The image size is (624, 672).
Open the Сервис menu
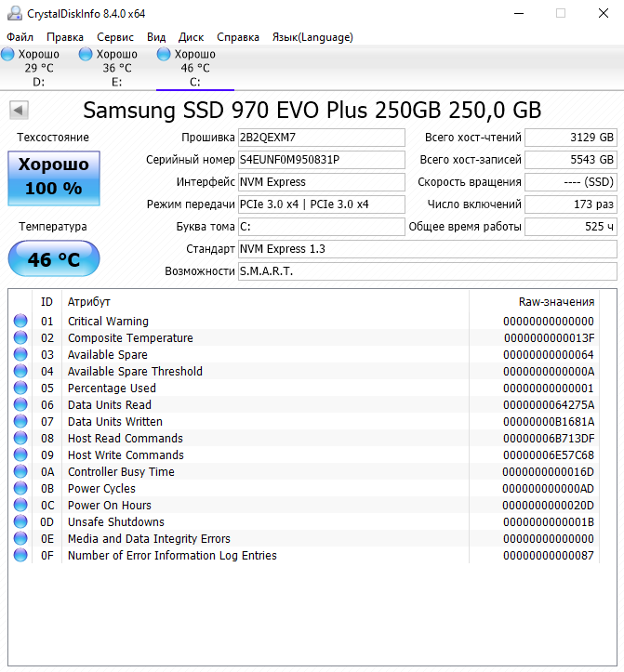115,37
